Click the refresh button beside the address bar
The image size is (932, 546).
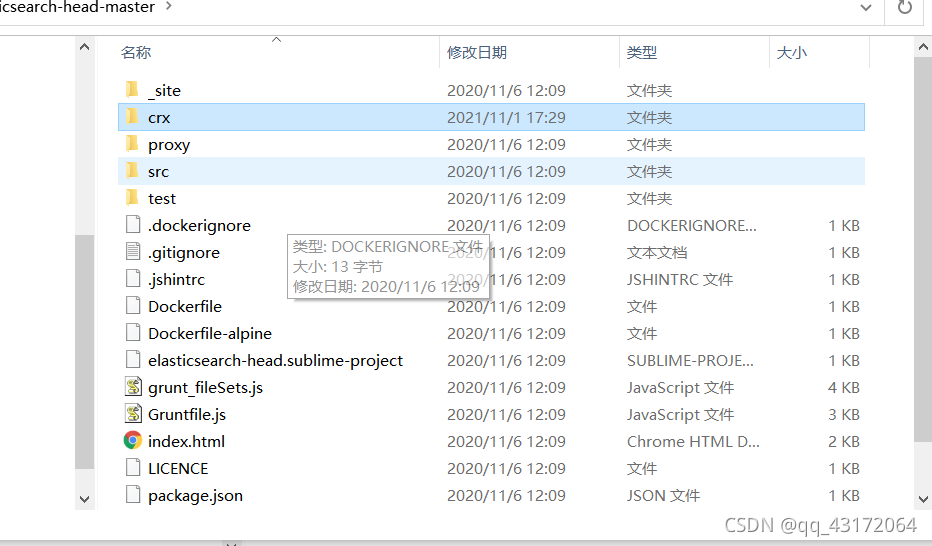pyautogui.click(x=905, y=8)
